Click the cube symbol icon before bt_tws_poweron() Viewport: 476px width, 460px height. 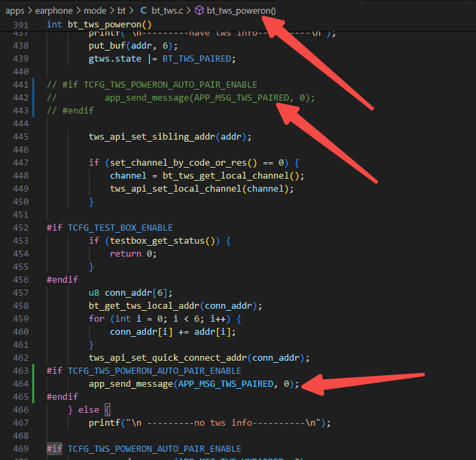[x=199, y=11]
